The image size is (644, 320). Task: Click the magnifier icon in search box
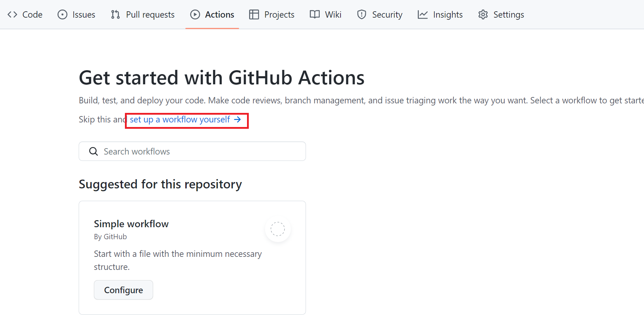[94, 151]
